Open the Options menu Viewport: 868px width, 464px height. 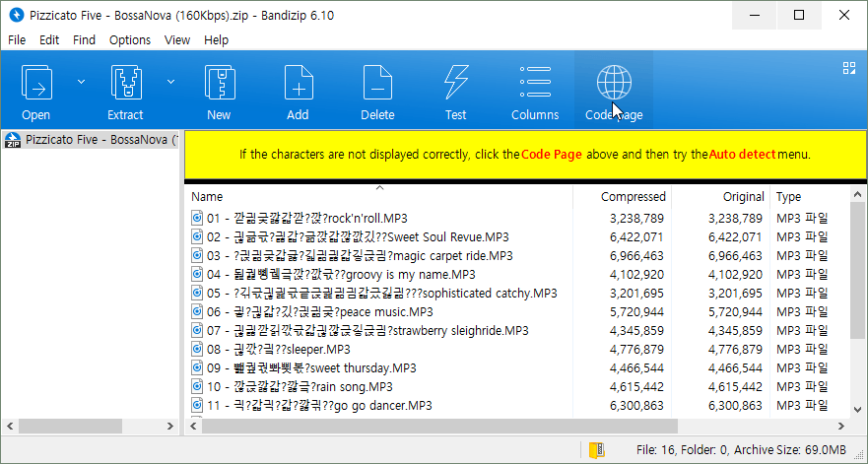click(x=130, y=40)
